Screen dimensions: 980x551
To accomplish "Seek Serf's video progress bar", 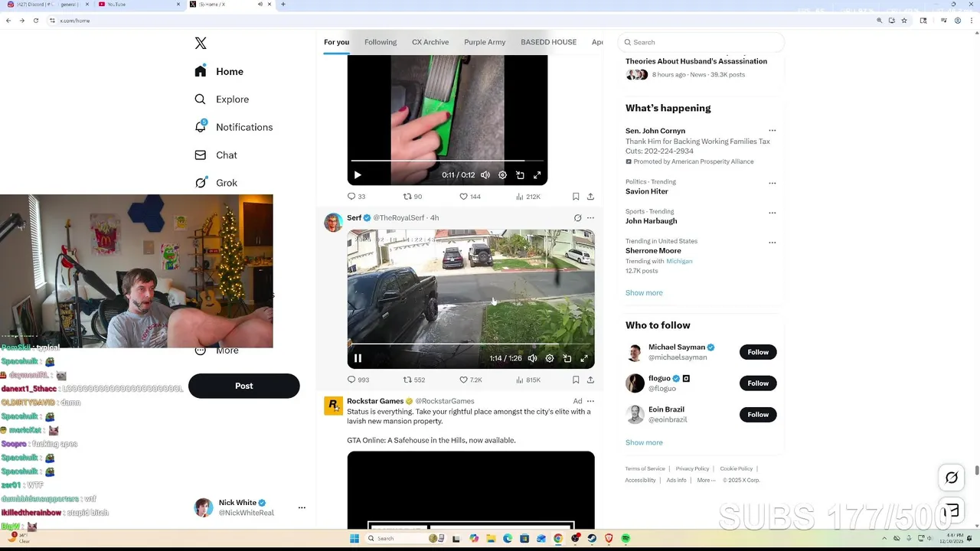I will (x=471, y=344).
